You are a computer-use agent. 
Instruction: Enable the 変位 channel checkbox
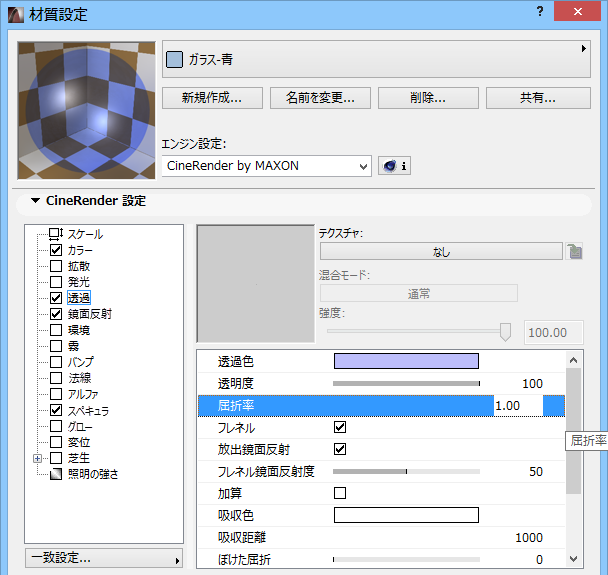pos(56,442)
